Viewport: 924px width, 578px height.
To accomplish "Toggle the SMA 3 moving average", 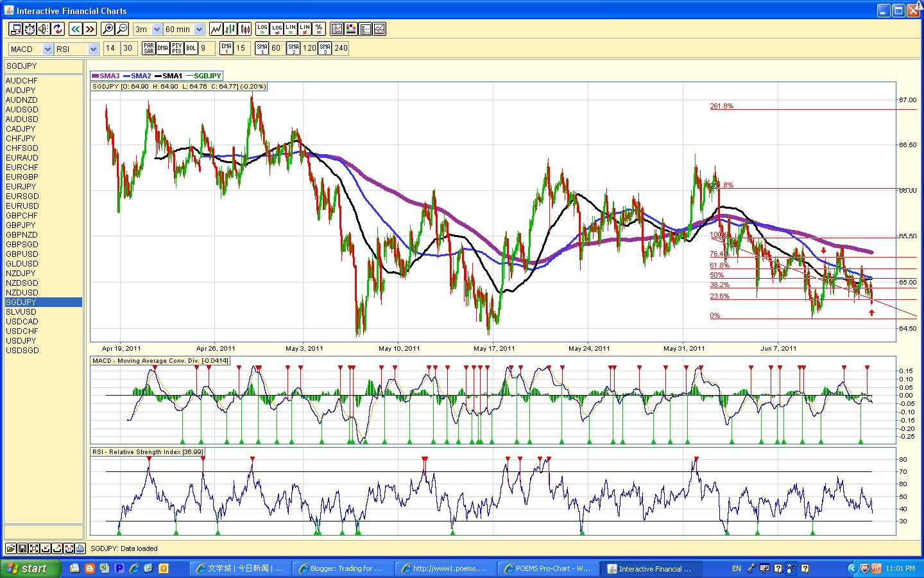I will [325, 48].
